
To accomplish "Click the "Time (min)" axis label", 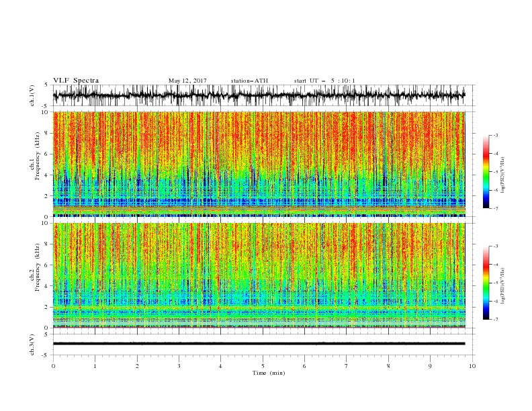I will tap(269, 373).
